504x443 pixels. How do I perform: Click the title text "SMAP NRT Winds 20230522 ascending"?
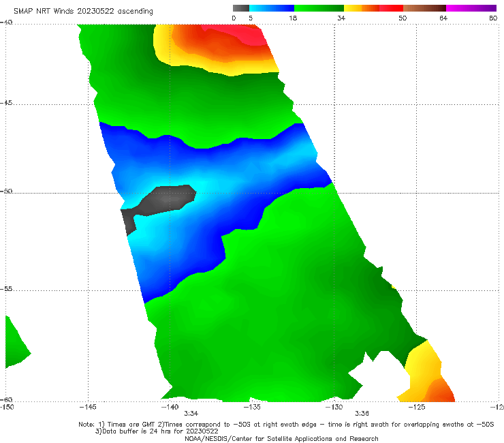tap(83, 11)
